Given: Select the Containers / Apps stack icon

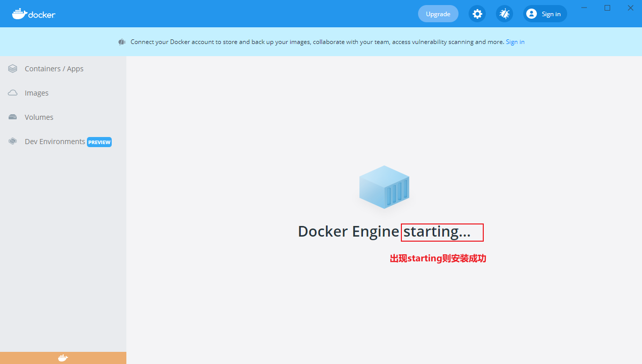Looking at the screenshot, I should [13, 68].
